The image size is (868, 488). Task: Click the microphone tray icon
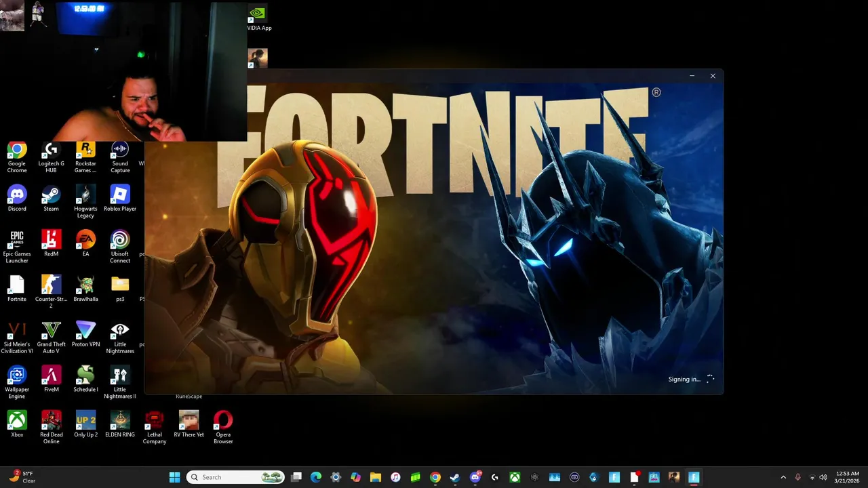coord(798,477)
